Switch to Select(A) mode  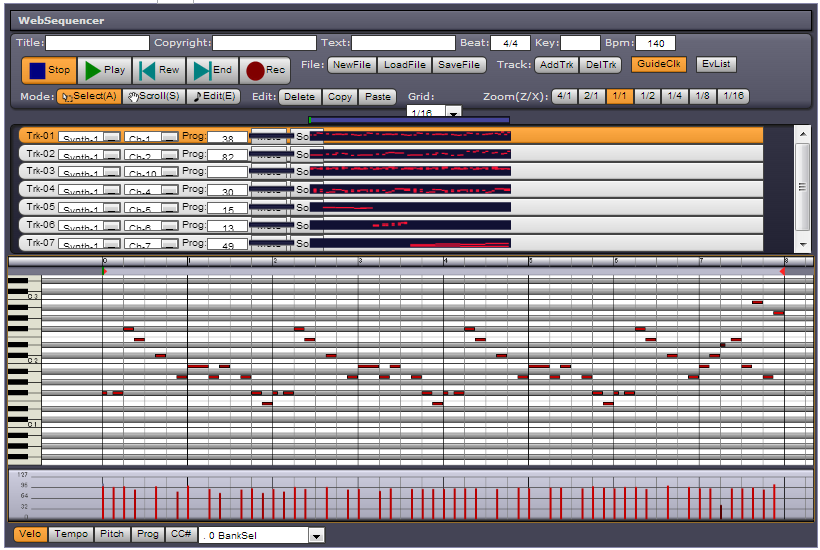87,97
